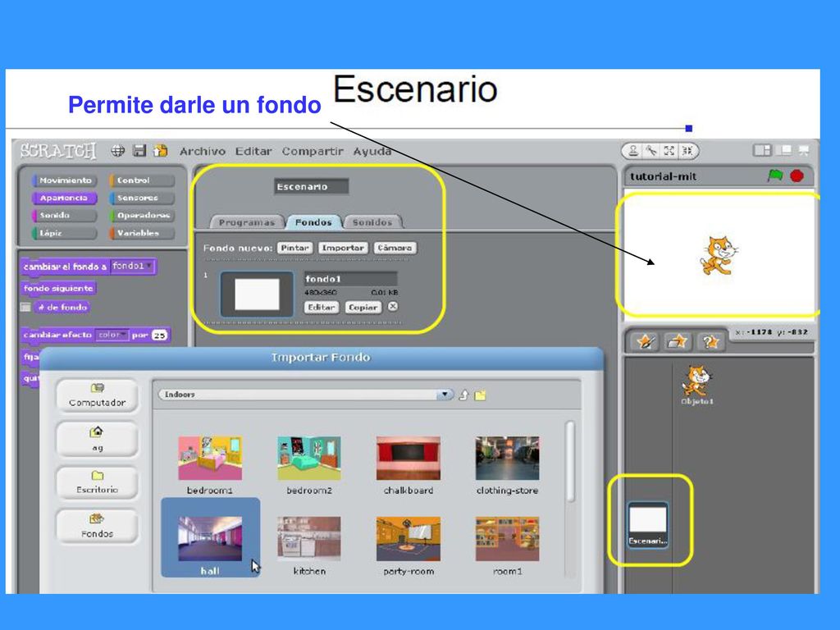This screenshot has width=840, height=630.
Task: Click the value 25 in effect block
Action: 160,335
